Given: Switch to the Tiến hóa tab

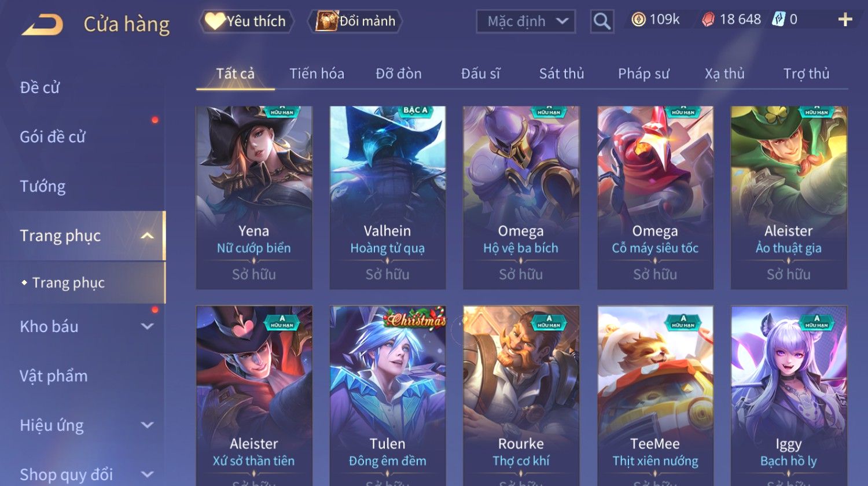Looking at the screenshot, I should pos(317,73).
